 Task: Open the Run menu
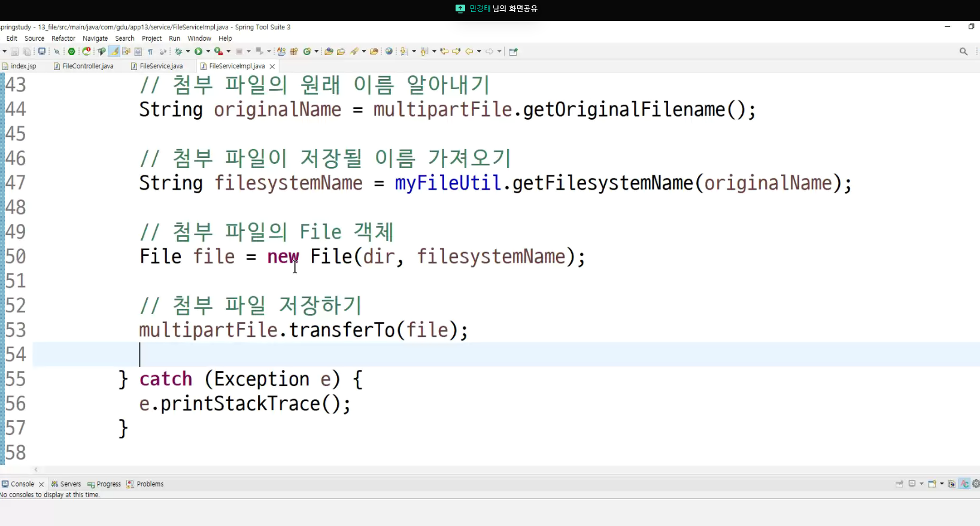174,38
